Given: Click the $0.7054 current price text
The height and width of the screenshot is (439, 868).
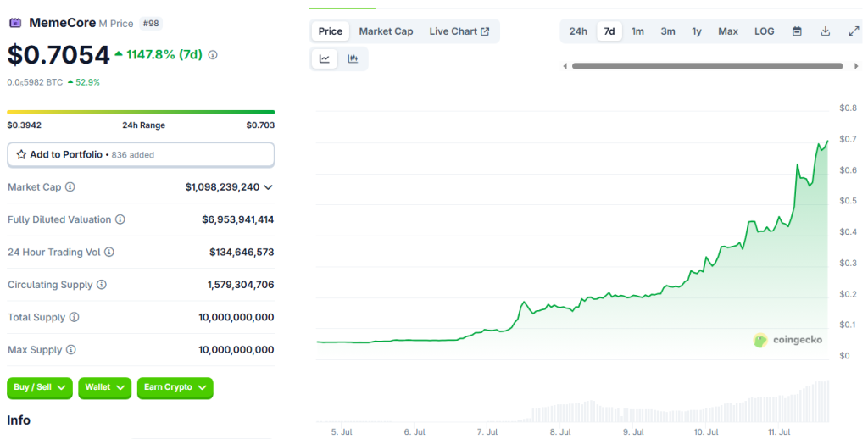Looking at the screenshot, I should pyautogui.click(x=58, y=55).
